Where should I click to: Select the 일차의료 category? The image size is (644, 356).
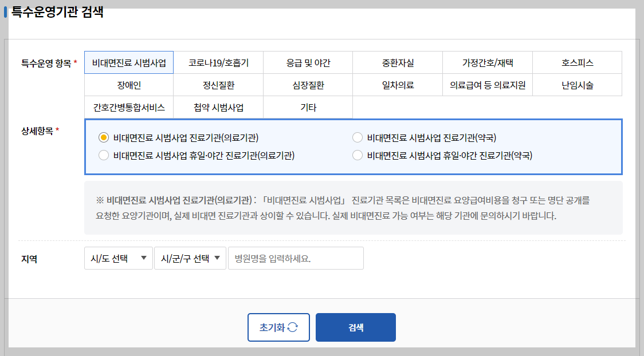pyautogui.click(x=397, y=85)
